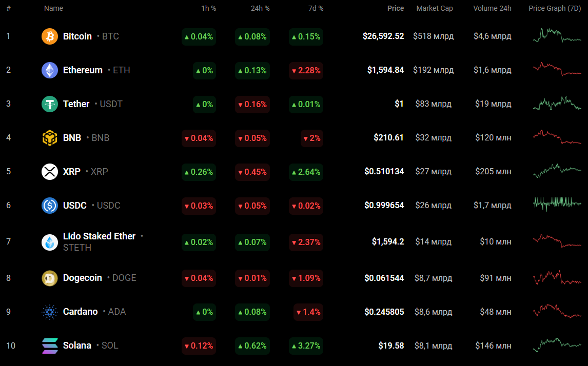588x366 pixels.
Task: Click the Tether coin logo icon
Action: [x=50, y=104]
